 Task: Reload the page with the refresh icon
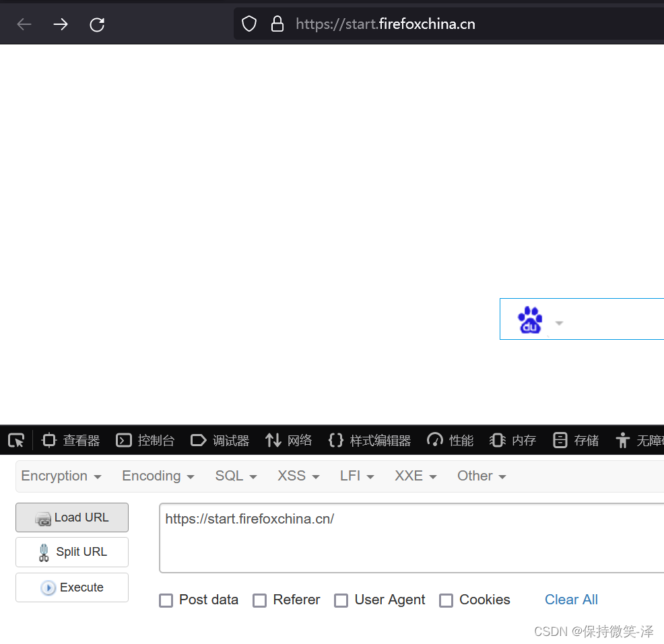(x=97, y=24)
